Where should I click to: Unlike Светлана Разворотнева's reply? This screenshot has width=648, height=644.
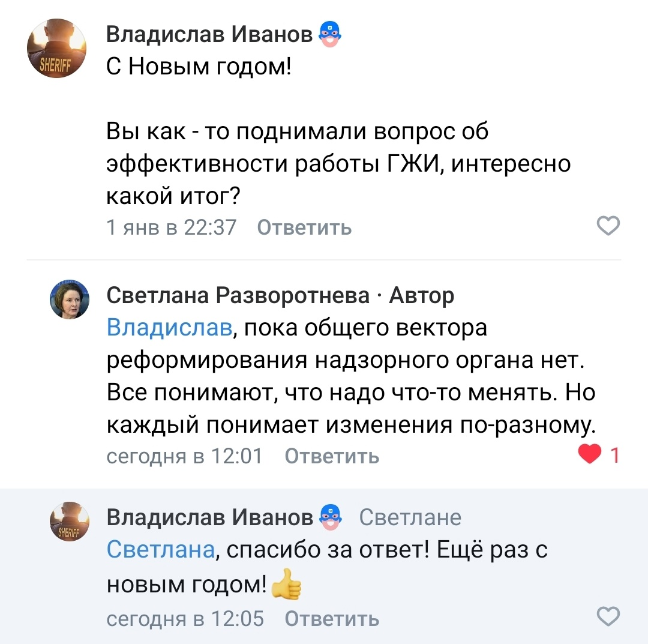[x=590, y=454]
